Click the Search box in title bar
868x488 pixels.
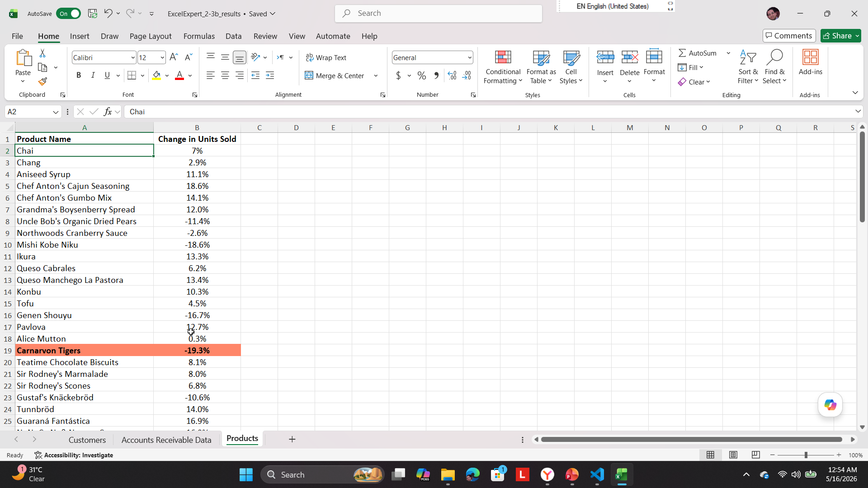pos(439,14)
